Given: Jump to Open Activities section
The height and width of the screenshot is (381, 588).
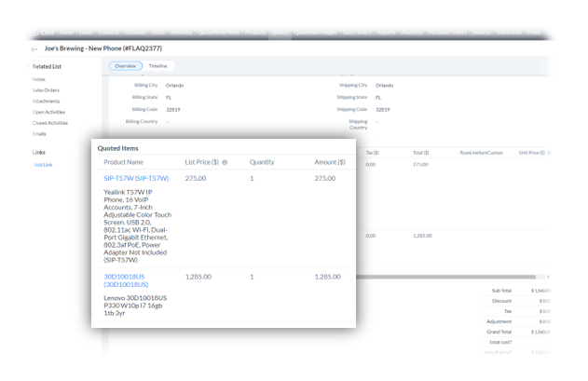Looking at the screenshot, I should 48,112.
